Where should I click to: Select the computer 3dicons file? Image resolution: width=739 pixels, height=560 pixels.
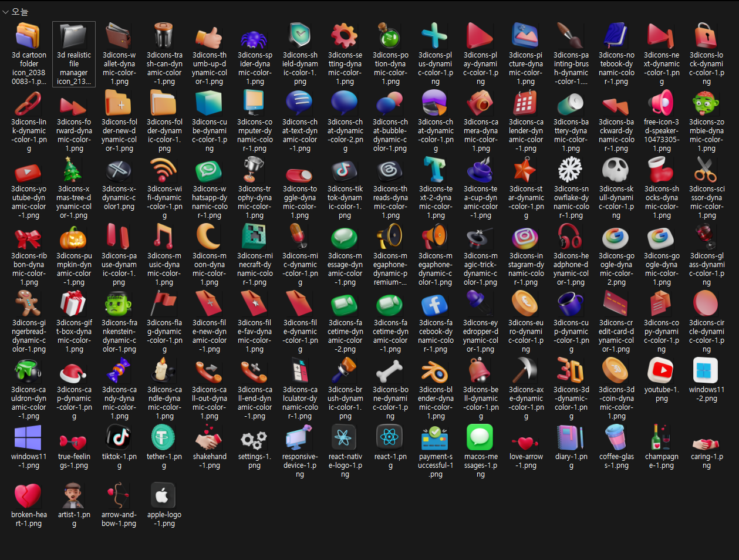coord(255,121)
